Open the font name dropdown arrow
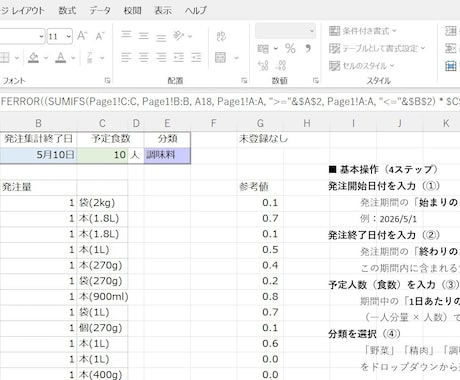 [x=41, y=36]
